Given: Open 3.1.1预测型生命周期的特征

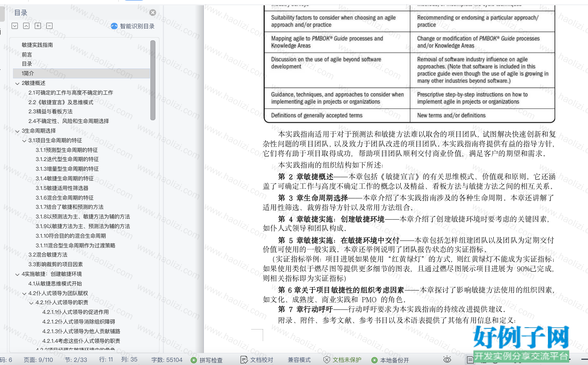Looking at the screenshot, I should tap(67, 150).
